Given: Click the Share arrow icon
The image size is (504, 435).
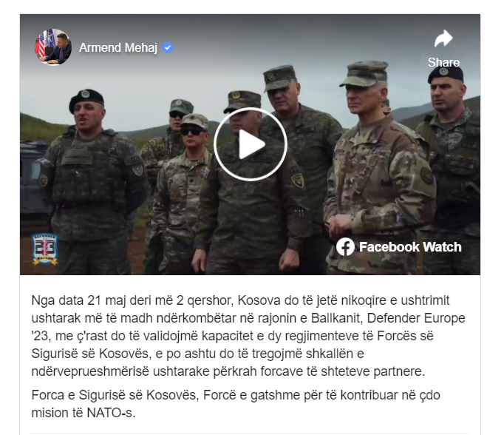Looking at the screenshot, I should coord(443,38).
